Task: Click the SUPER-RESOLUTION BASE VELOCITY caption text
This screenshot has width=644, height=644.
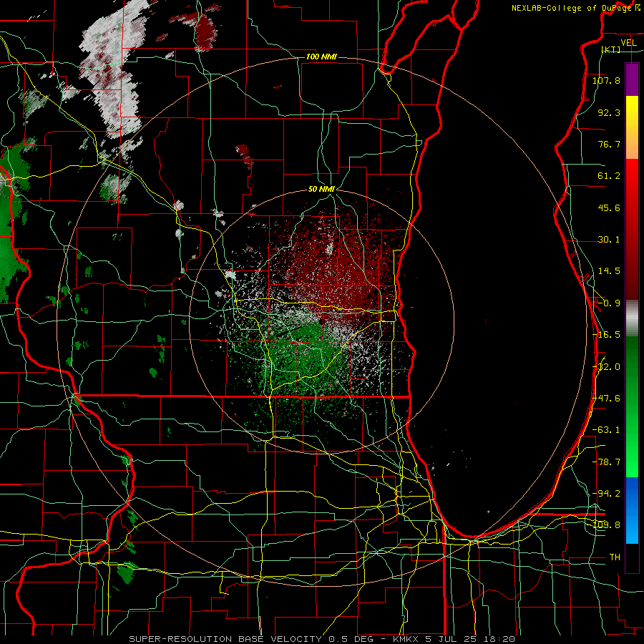Action: (x=225, y=639)
